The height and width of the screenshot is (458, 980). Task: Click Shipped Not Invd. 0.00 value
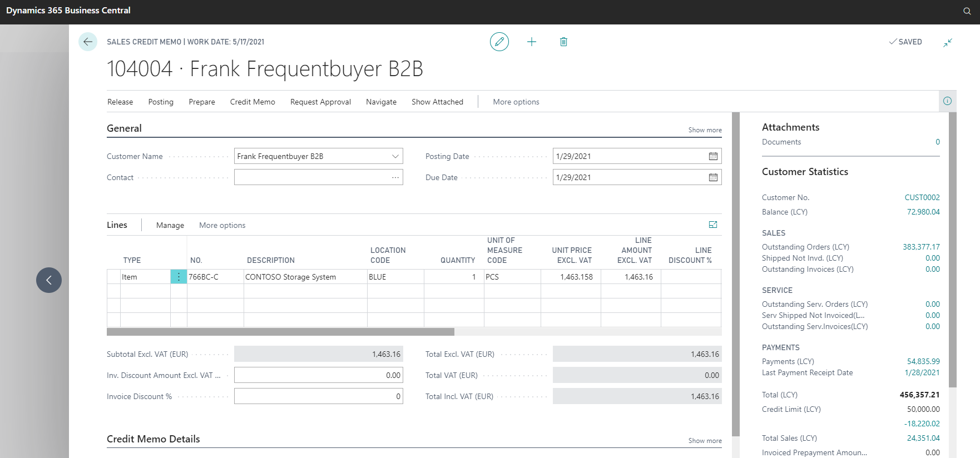tap(933, 258)
